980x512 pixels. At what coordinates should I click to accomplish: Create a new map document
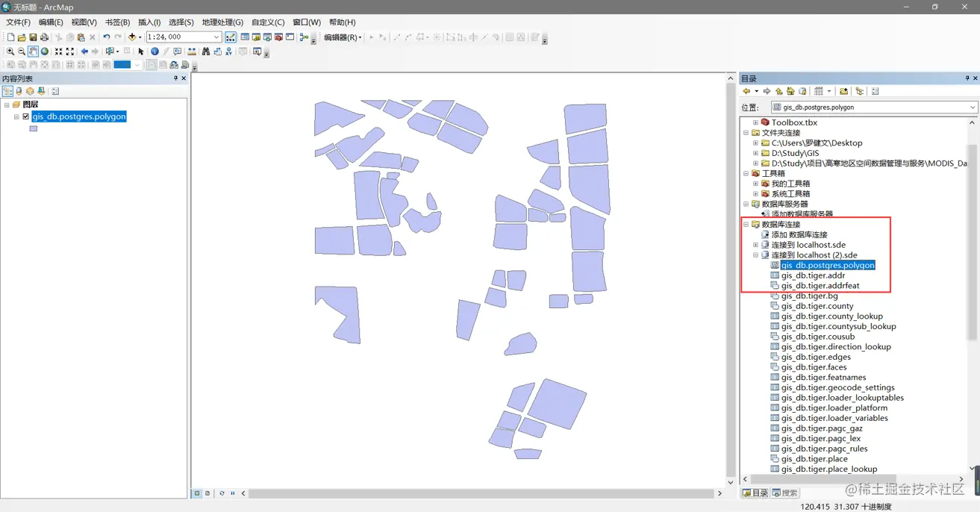[10, 37]
